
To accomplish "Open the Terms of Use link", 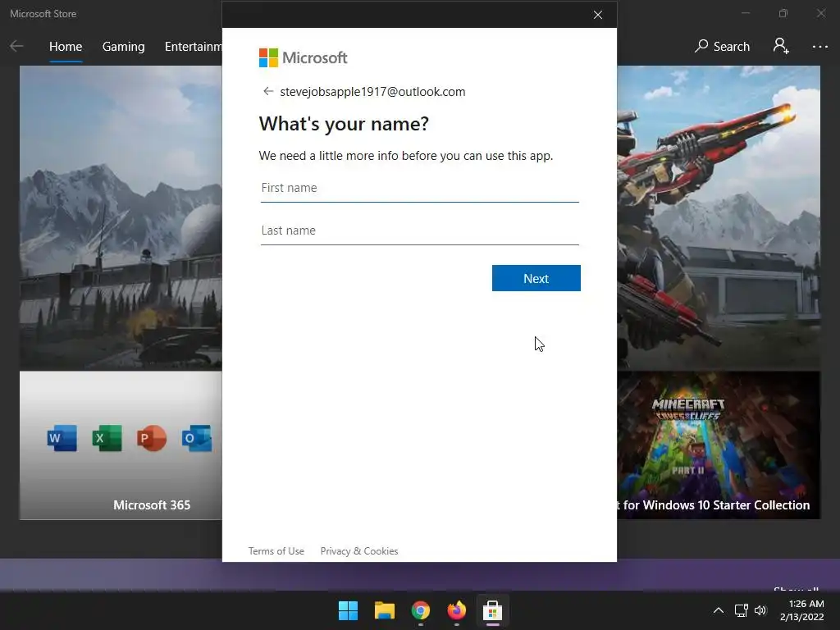I will point(276,550).
